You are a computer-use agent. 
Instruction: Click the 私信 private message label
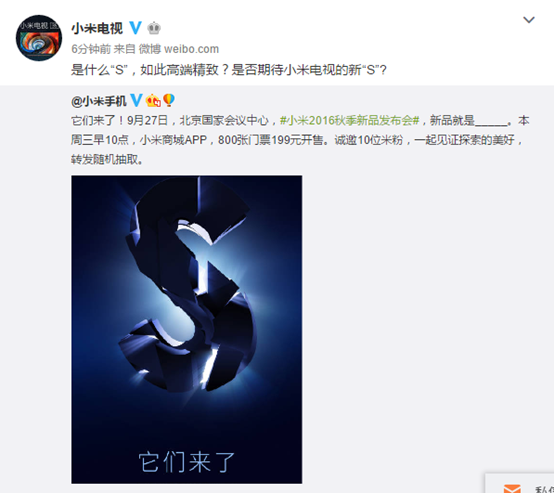[x=544, y=489]
